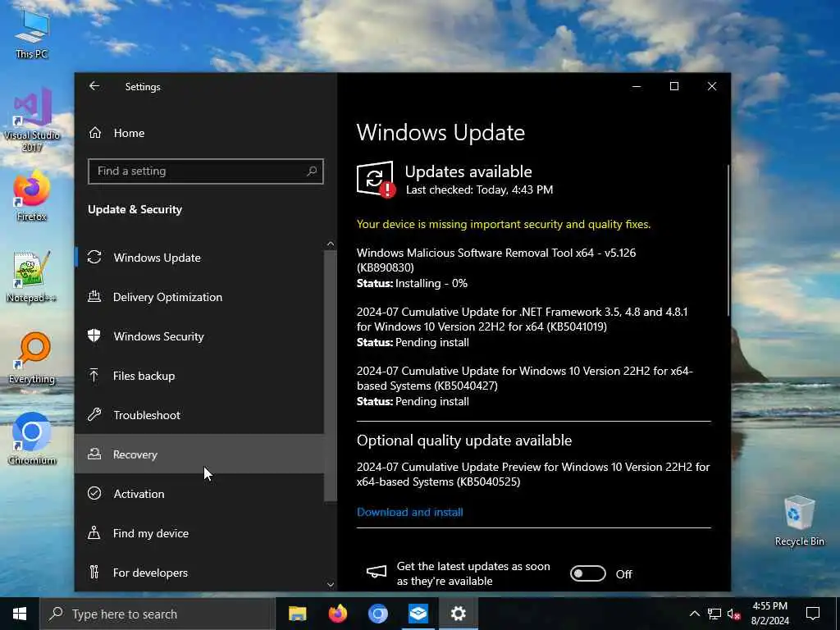Click the taskbar search box
Image resolution: width=840 pixels, height=630 pixels.
click(x=157, y=614)
